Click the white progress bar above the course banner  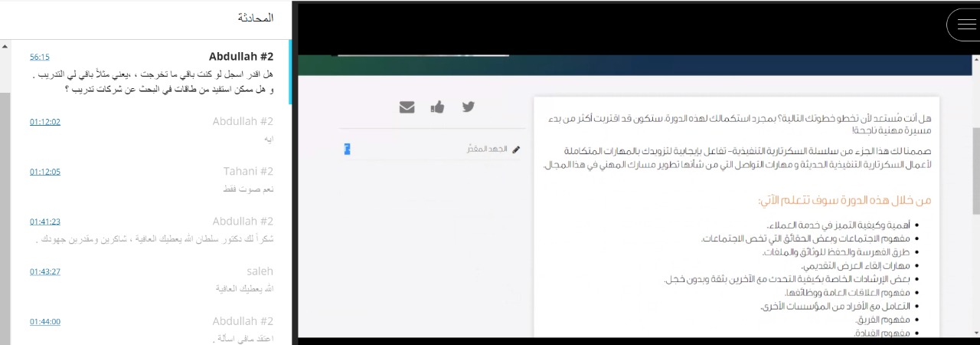(423, 54)
